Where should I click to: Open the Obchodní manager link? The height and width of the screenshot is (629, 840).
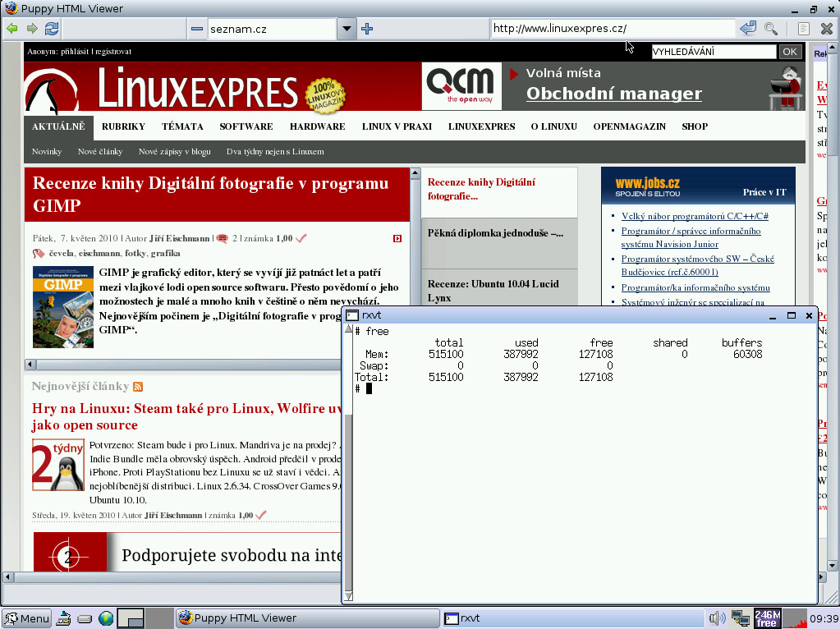614,94
